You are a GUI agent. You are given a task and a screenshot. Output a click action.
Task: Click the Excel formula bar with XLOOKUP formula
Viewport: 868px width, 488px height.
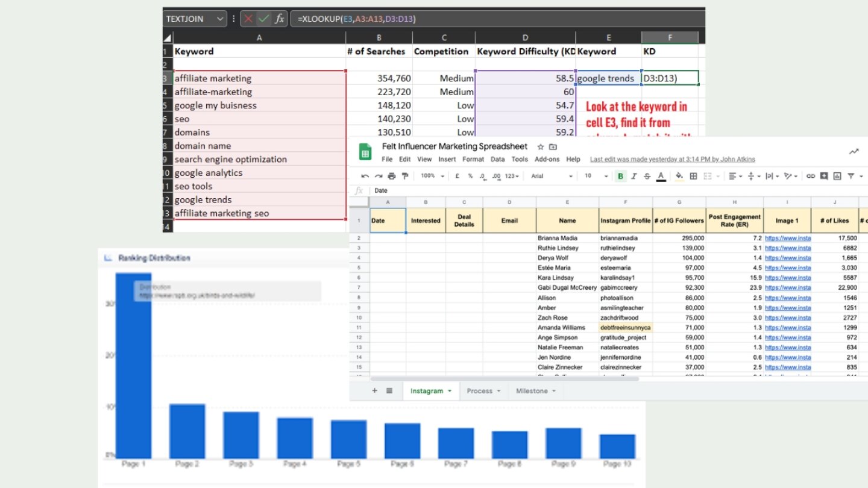[497, 19]
